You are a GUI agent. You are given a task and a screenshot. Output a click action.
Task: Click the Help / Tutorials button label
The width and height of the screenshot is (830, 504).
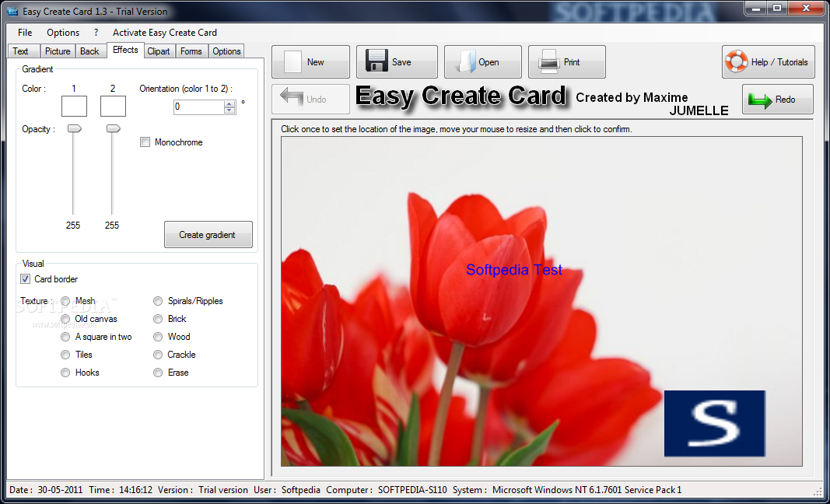pyautogui.click(x=779, y=62)
